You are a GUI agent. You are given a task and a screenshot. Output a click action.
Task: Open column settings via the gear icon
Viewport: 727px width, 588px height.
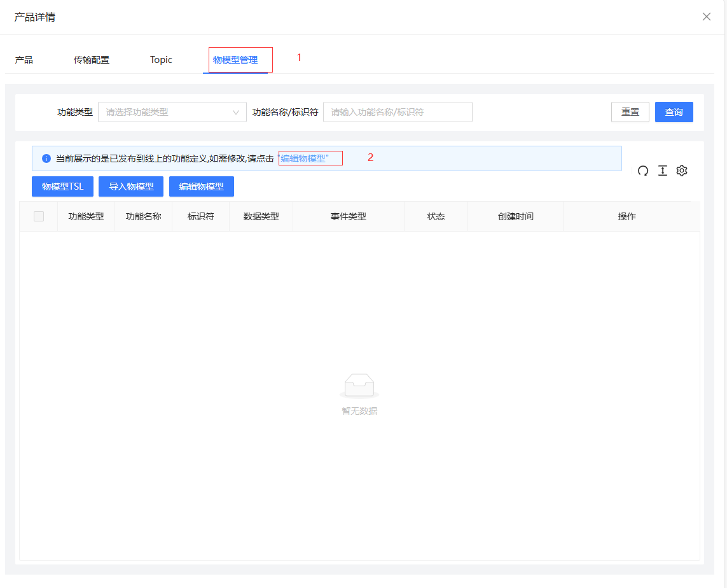click(682, 171)
